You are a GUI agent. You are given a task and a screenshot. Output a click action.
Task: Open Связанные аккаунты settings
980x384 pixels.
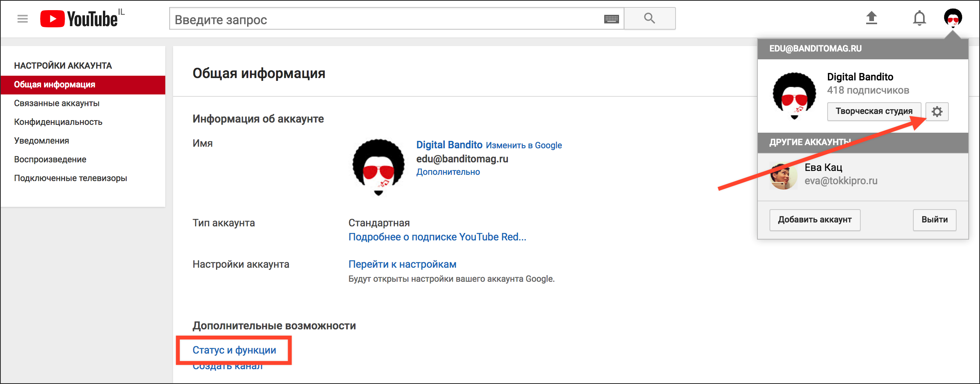pos(57,103)
